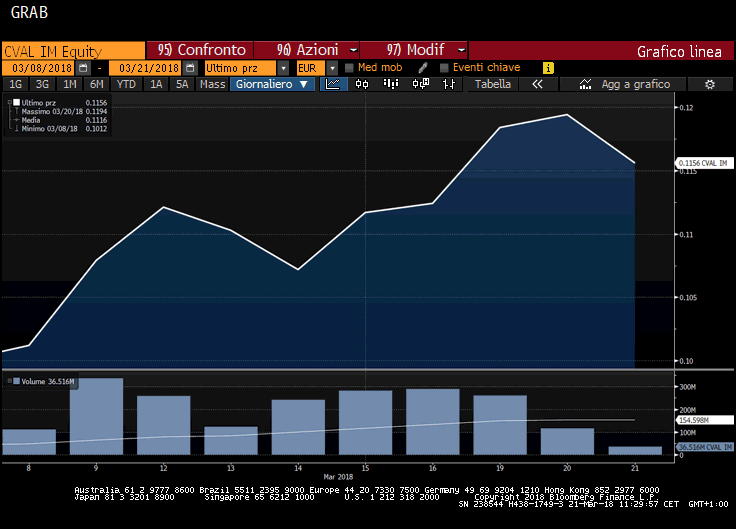Image resolution: width=736 pixels, height=529 pixels.
Task: Toggle the Ultimo prz legend checkbox
Action: [x=16, y=102]
